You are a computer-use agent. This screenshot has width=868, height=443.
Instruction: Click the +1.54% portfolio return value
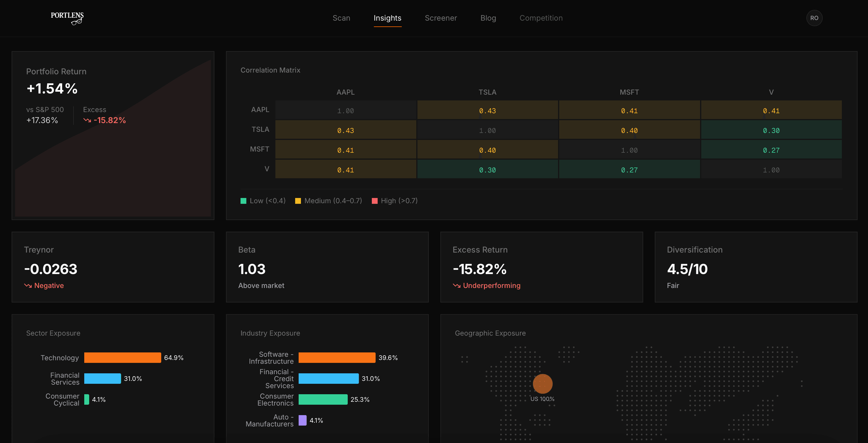pos(52,89)
